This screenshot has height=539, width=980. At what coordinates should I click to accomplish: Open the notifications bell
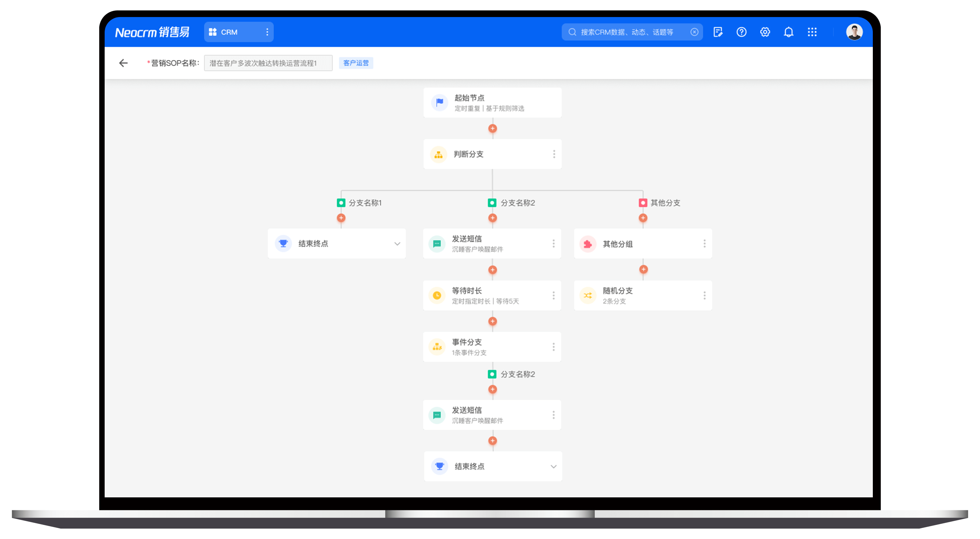tap(788, 32)
